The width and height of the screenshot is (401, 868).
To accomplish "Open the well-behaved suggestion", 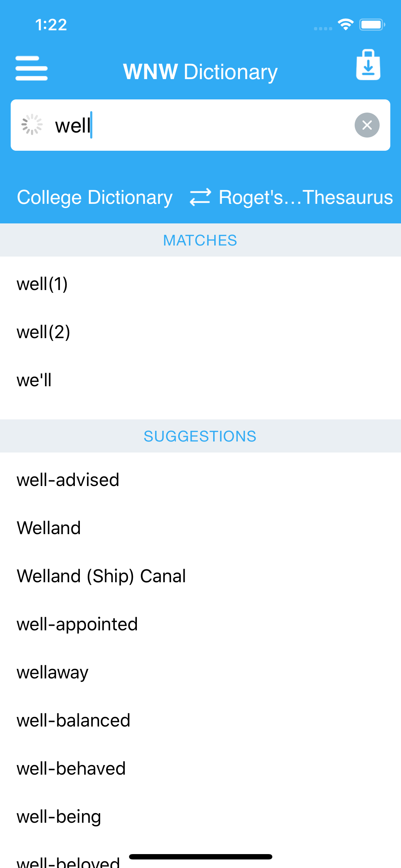I will coord(71,769).
